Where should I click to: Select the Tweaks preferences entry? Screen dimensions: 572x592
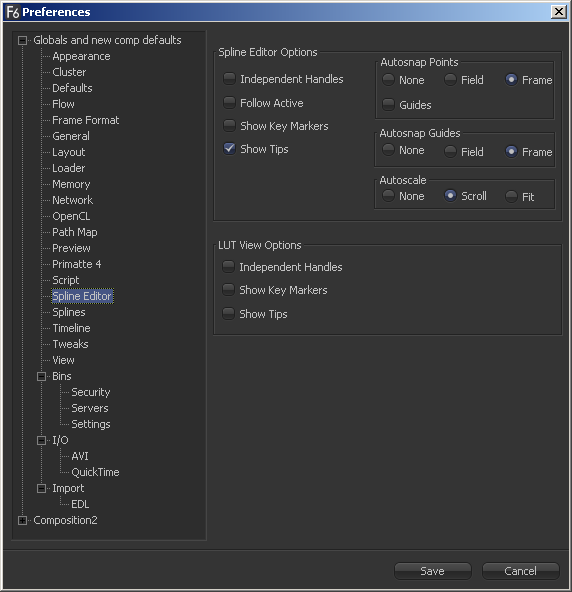[70, 344]
